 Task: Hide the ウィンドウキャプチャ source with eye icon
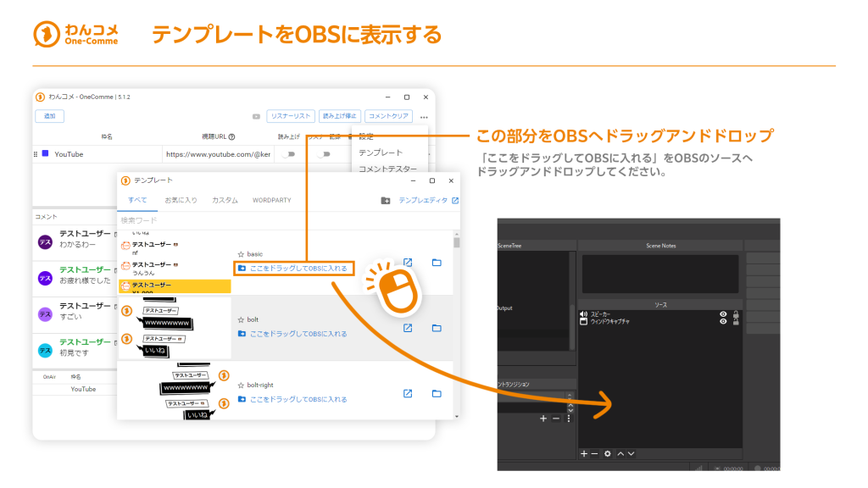pyautogui.click(x=723, y=321)
